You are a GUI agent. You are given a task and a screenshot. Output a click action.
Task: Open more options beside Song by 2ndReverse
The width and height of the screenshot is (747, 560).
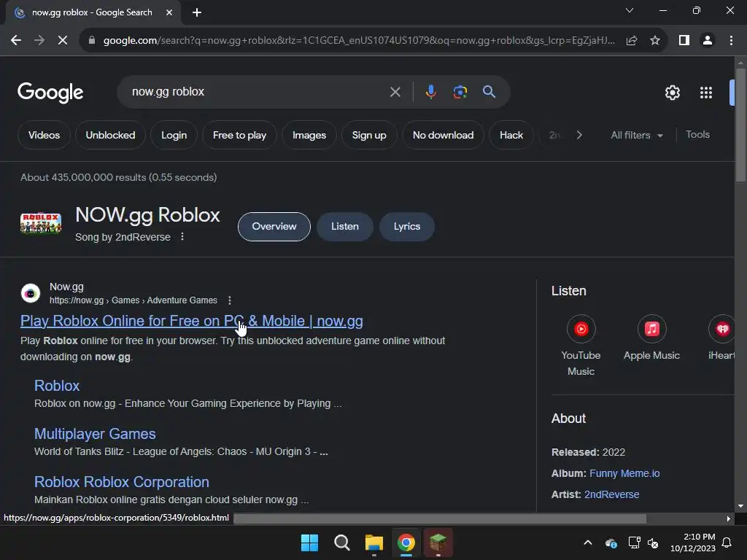pos(182,237)
